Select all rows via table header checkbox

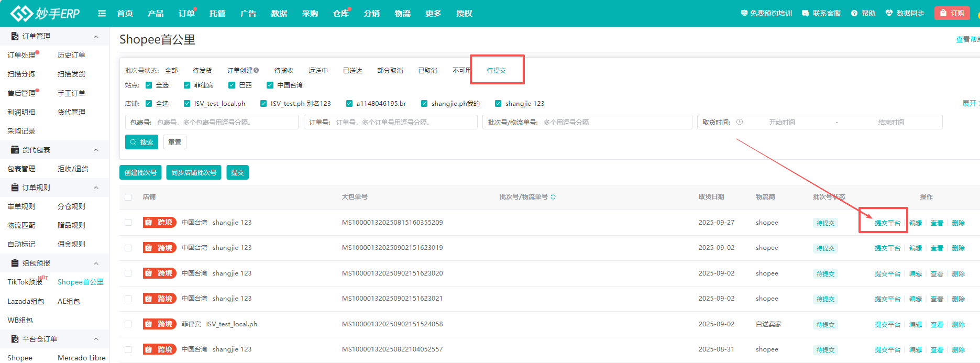128,197
